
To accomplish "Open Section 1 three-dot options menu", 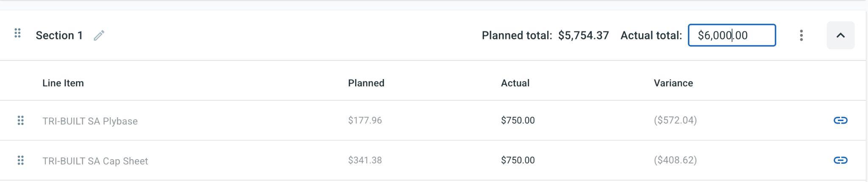I will tap(801, 35).
